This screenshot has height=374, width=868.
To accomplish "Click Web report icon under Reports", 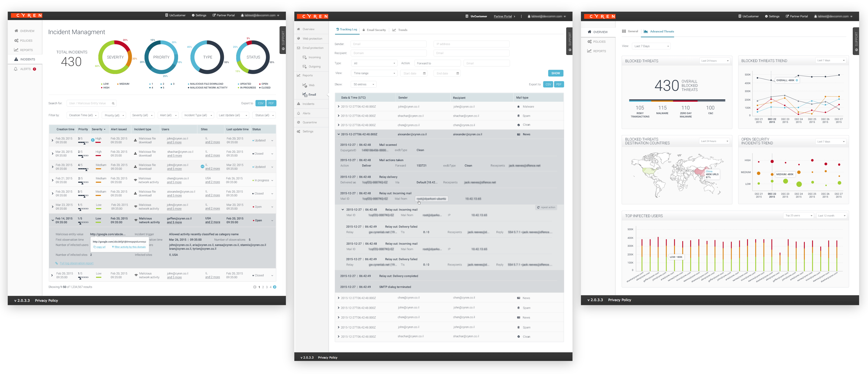I will coord(305,85).
